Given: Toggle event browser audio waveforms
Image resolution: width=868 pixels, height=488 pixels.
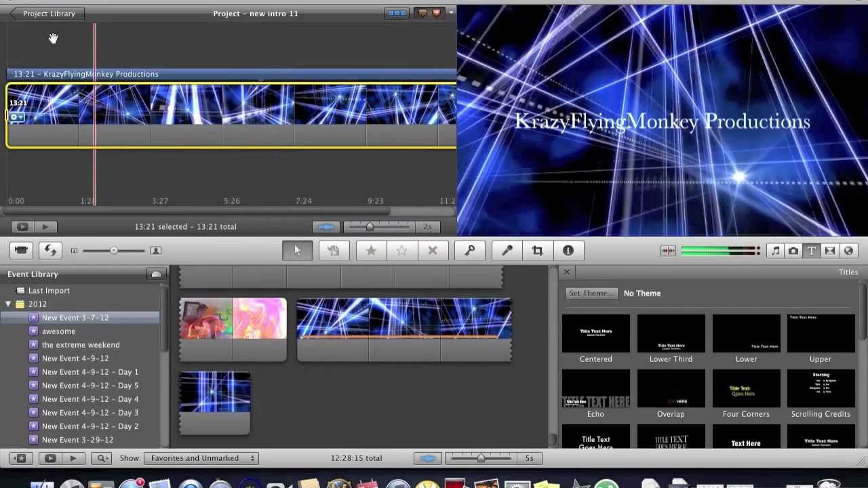Looking at the screenshot, I should pyautogui.click(x=428, y=458).
